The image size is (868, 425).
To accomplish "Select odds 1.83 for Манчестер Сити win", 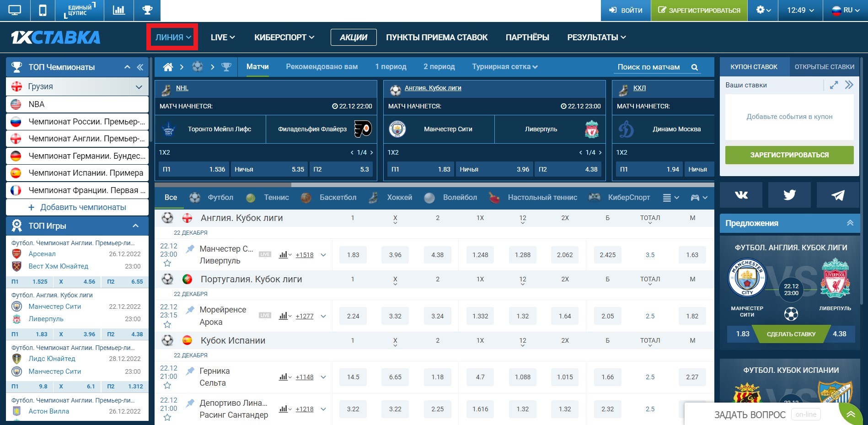I will (353, 255).
